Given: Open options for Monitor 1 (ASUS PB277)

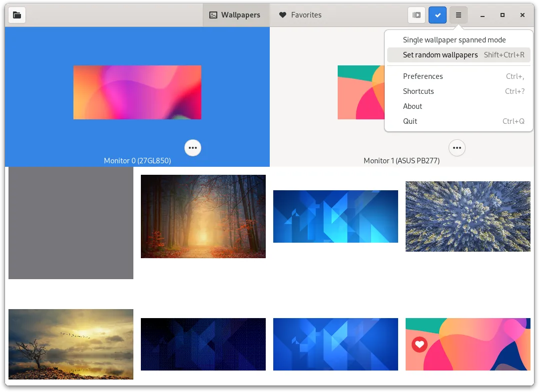Looking at the screenshot, I should pyautogui.click(x=457, y=147).
